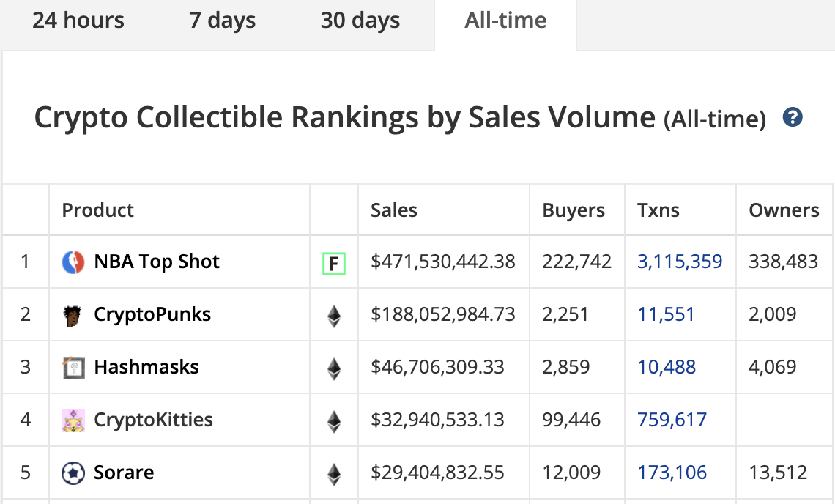
Task: Click the Ethereum icon in Hashmasks row
Action: pos(334,368)
